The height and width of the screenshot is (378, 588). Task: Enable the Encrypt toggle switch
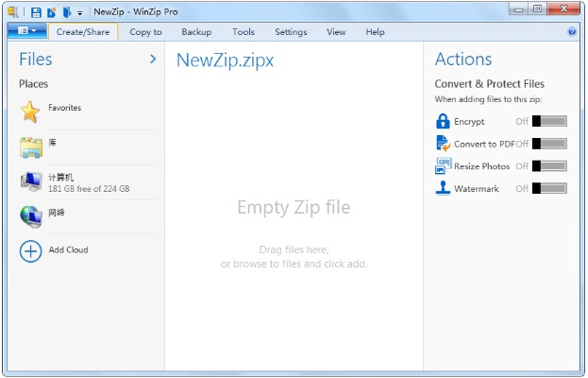pos(549,121)
